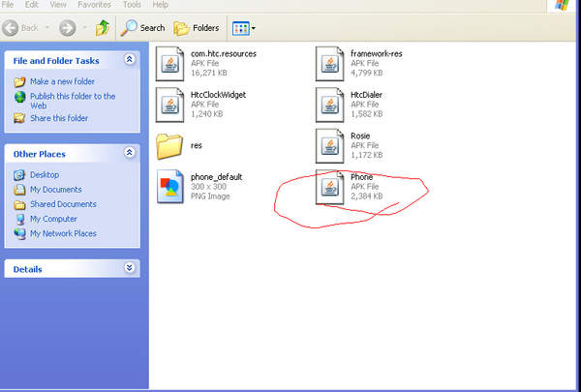581x392 pixels.
Task: Click the My Documents folder icon
Action: tap(19, 190)
